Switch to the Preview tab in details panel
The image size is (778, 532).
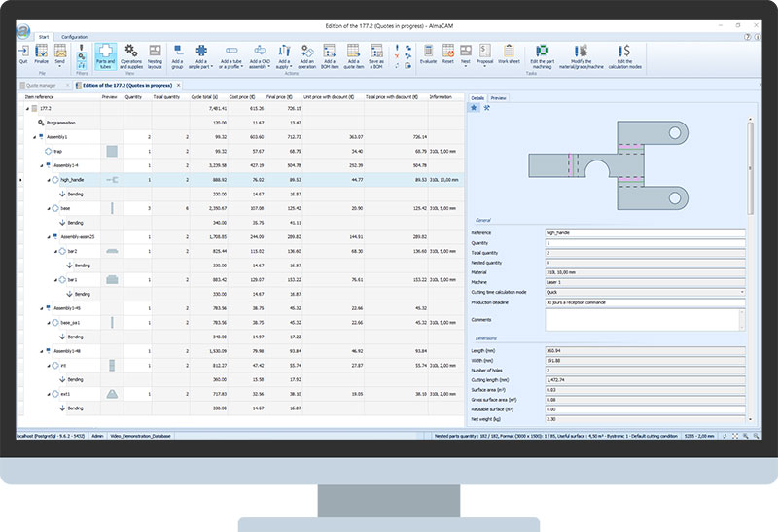tap(498, 98)
